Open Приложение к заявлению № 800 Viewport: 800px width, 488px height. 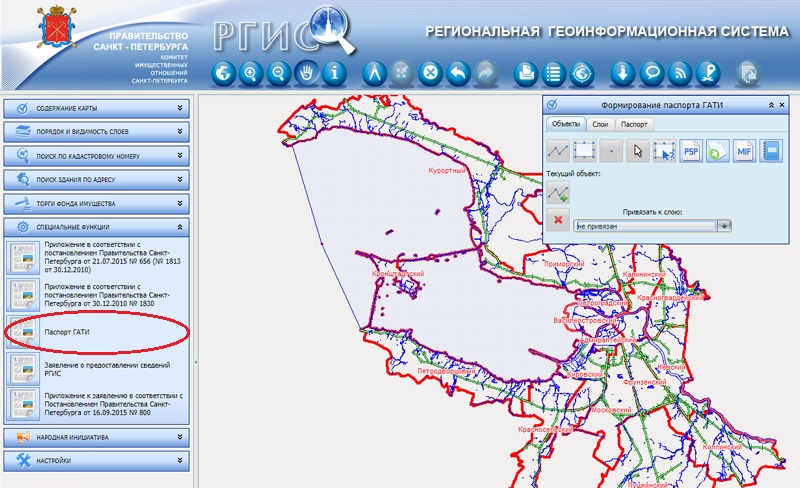tap(96, 404)
